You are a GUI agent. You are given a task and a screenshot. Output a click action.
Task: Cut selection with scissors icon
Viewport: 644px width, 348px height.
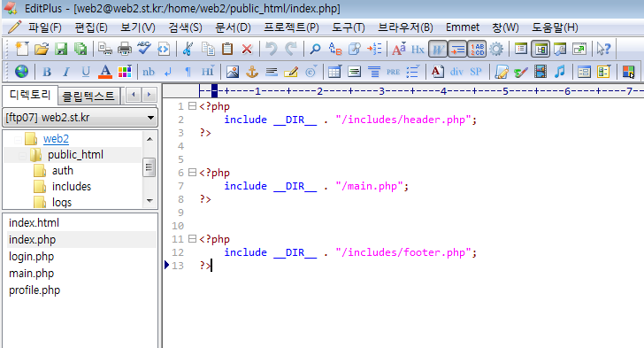click(188, 49)
